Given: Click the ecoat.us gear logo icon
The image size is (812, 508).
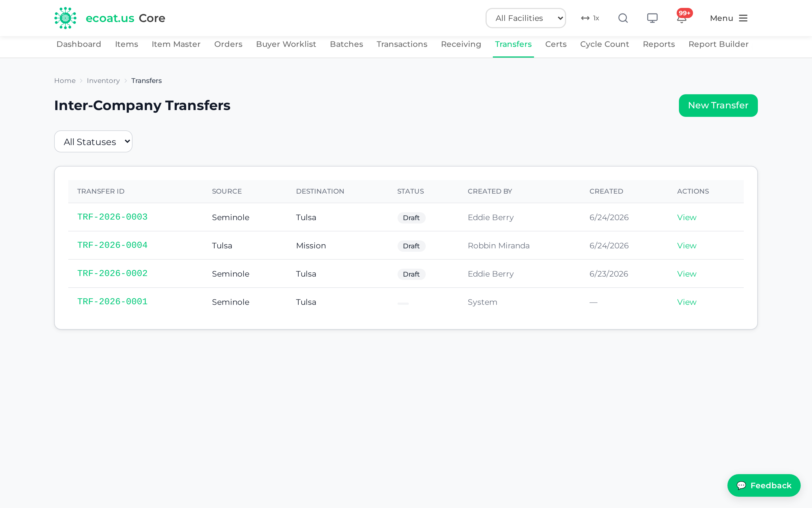Looking at the screenshot, I should click(x=65, y=18).
